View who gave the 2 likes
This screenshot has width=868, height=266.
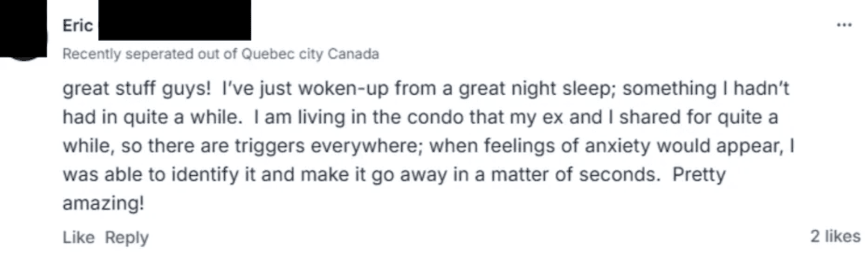click(835, 236)
